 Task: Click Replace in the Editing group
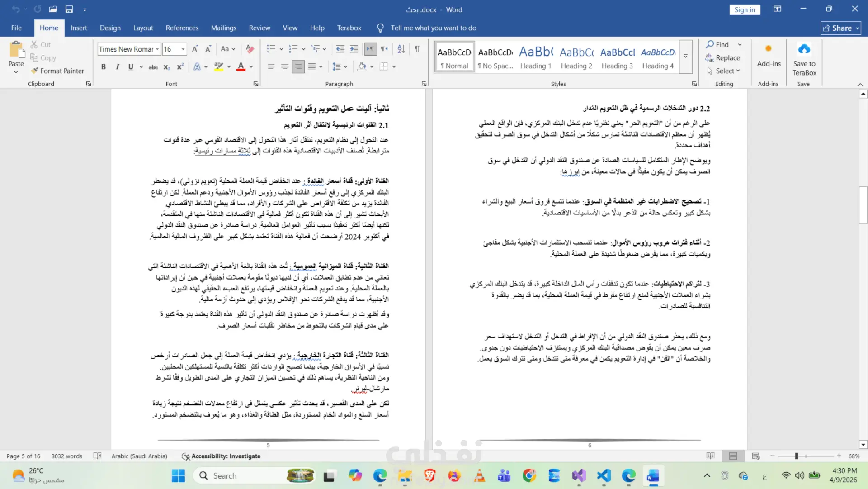click(723, 57)
